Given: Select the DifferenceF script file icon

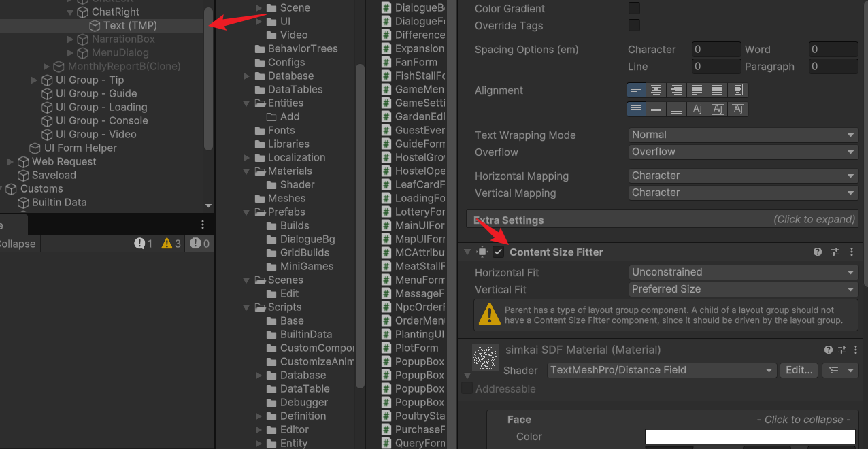Looking at the screenshot, I should [x=386, y=35].
